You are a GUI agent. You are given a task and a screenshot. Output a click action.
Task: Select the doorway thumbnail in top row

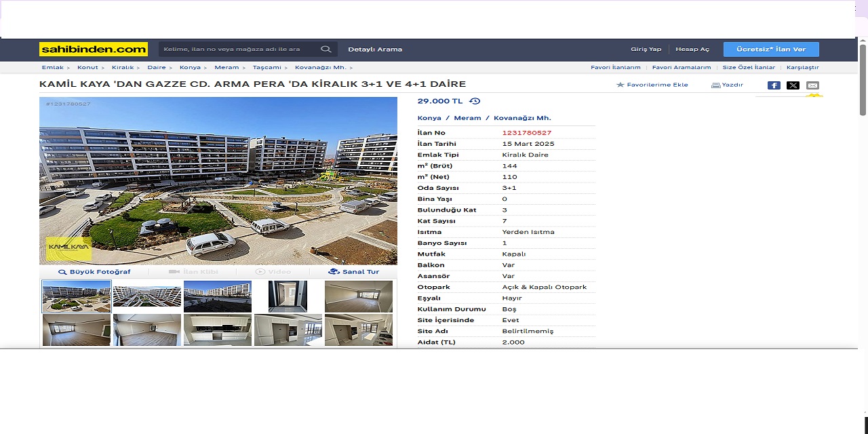(x=288, y=296)
